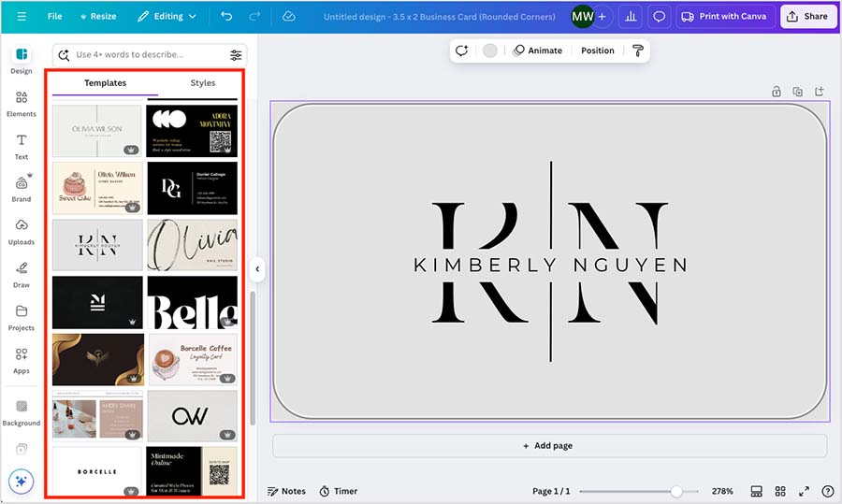Image resolution: width=842 pixels, height=504 pixels.
Task: Open the help question mark
Action: pos(828,491)
